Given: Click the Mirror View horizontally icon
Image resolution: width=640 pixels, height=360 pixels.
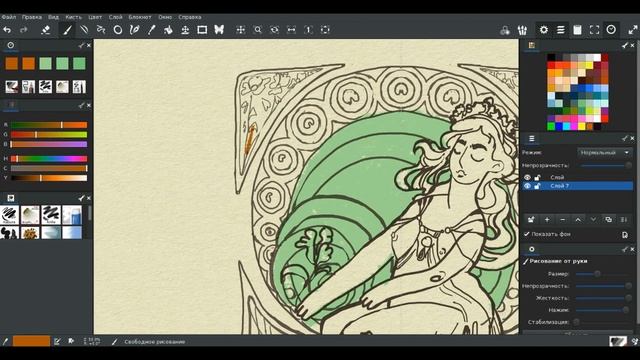Looking at the screenshot, I should pyautogui.click(x=291, y=30).
